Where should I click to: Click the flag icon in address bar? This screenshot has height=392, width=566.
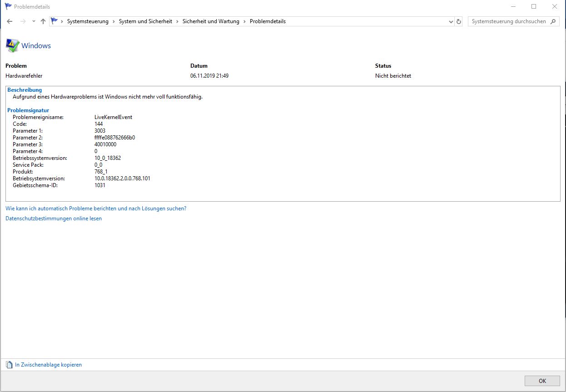tap(55, 21)
